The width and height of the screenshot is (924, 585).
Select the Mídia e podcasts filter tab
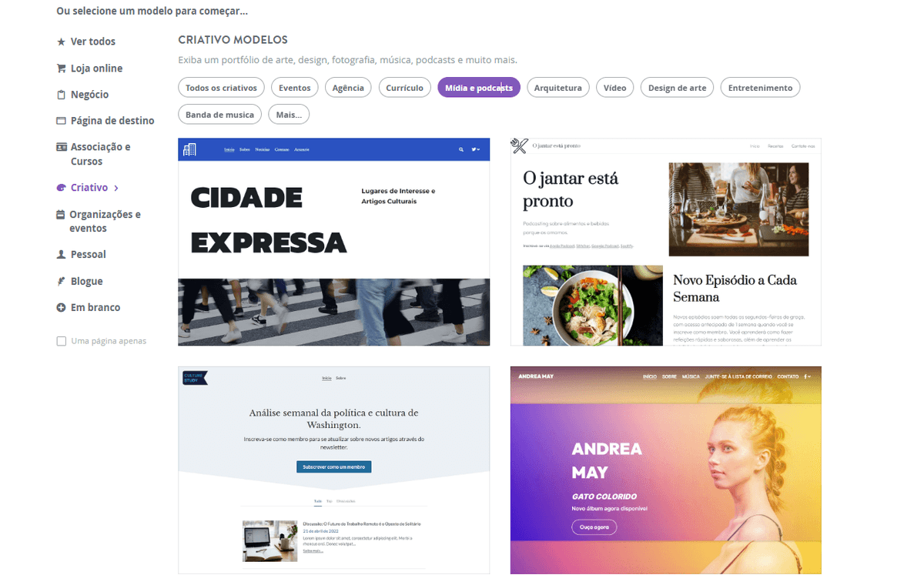click(479, 88)
